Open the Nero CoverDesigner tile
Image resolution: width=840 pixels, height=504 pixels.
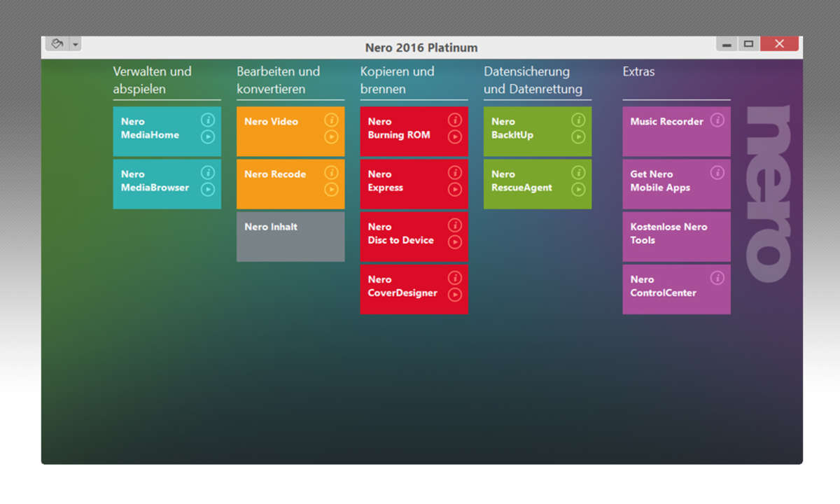[414, 289]
